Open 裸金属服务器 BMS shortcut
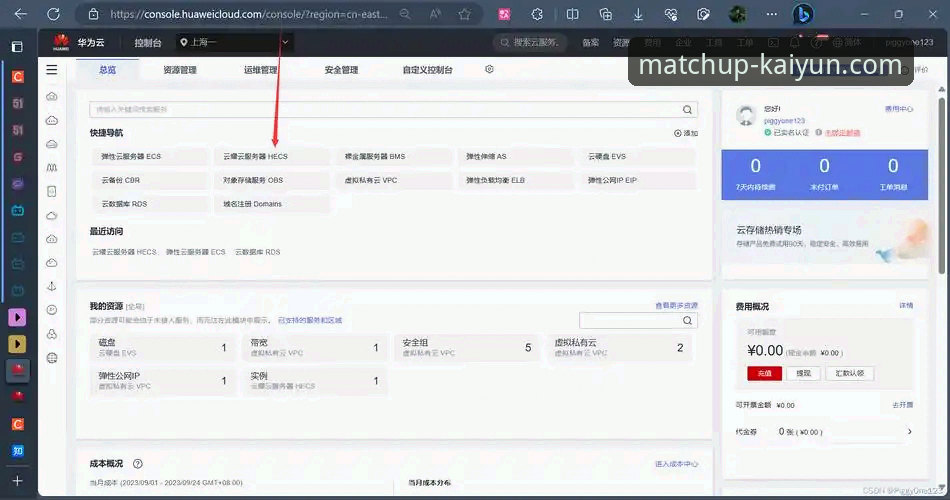The height and width of the screenshot is (500, 950). click(x=394, y=156)
